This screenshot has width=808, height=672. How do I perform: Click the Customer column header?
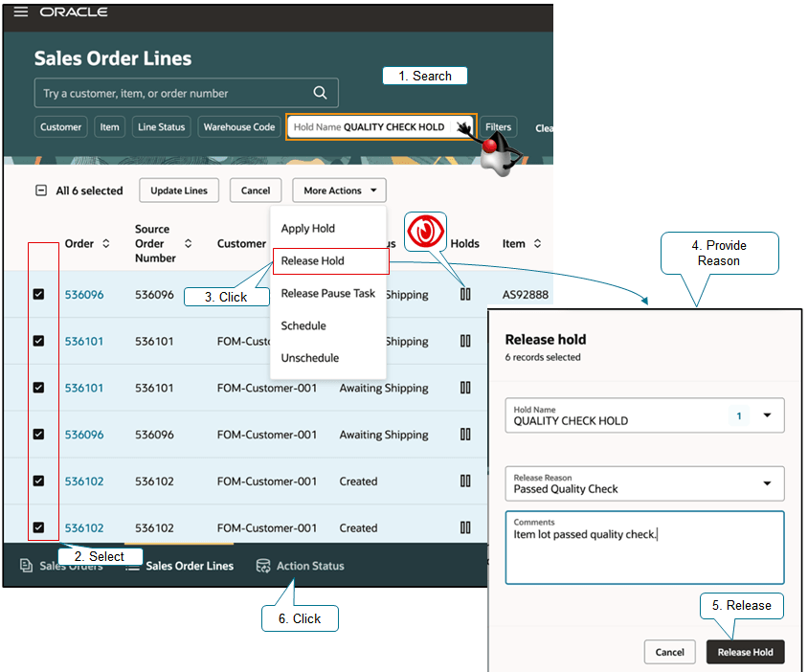(241, 243)
